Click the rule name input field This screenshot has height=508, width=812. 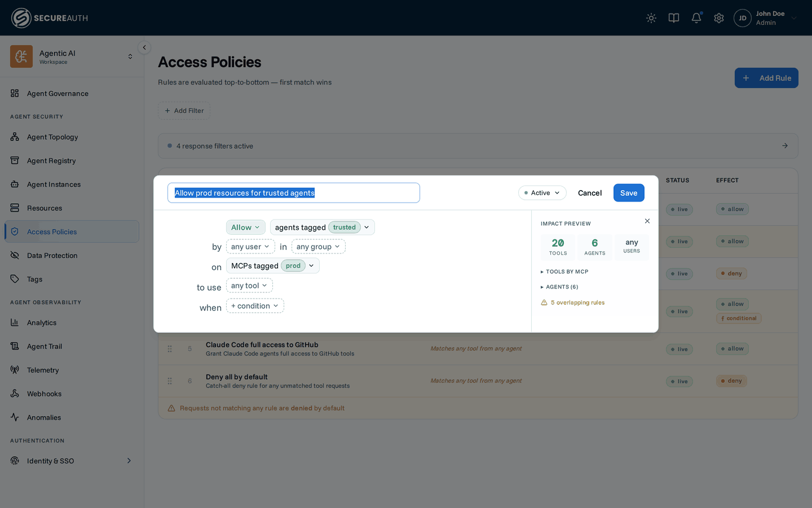(x=294, y=193)
